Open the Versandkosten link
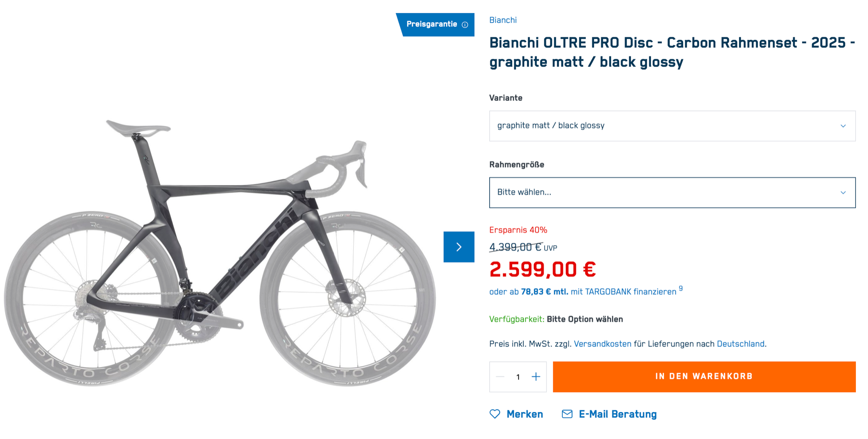 (x=602, y=344)
